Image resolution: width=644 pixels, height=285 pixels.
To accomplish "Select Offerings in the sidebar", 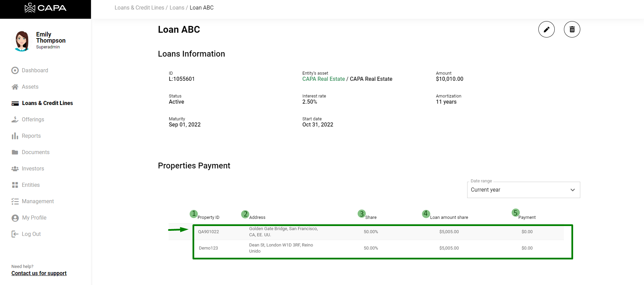I will pos(33,120).
